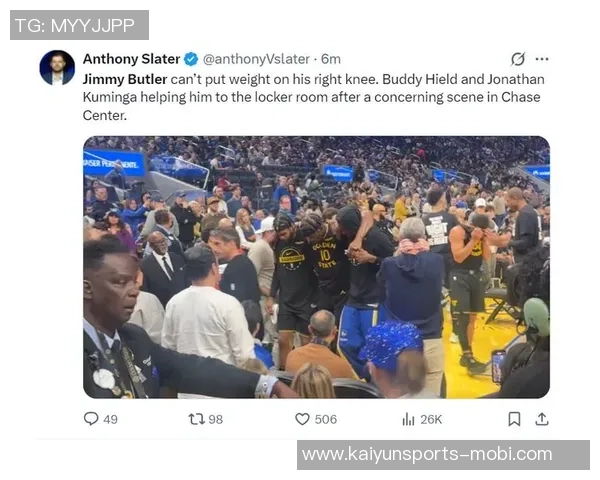Click the repost arrows icon
This screenshot has width=600, height=480.
click(x=196, y=419)
